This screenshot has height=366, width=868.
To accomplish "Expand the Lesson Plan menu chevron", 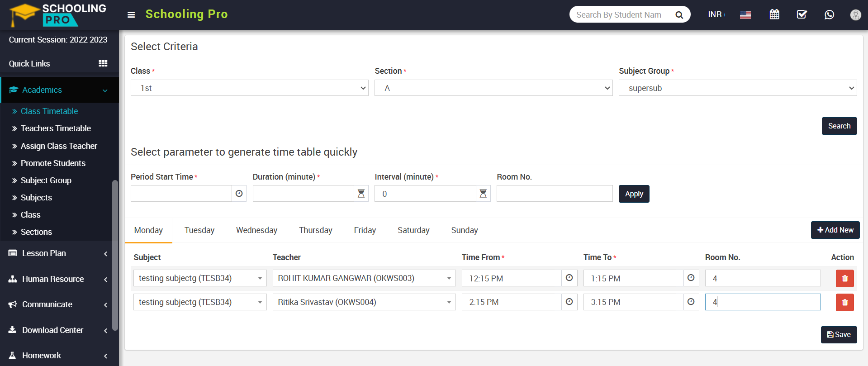I will pos(105,254).
